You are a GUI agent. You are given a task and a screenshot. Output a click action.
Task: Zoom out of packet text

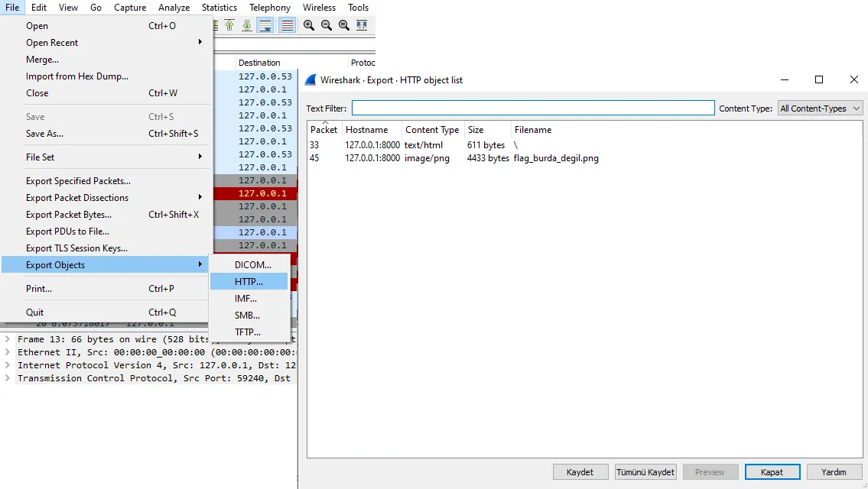[x=327, y=25]
